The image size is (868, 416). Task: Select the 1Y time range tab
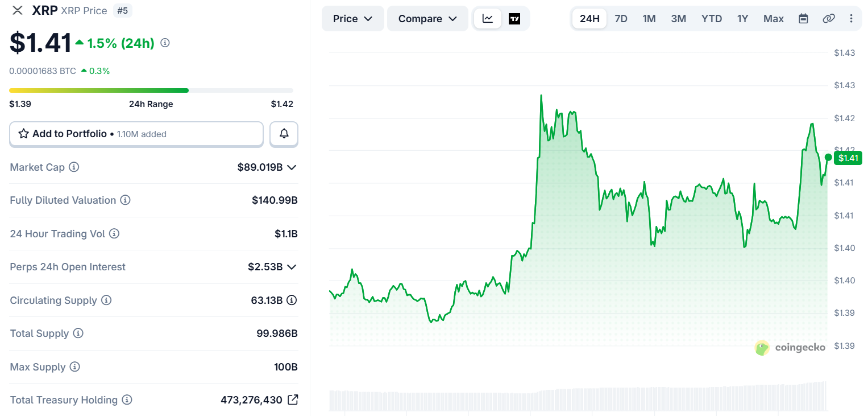[742, 19]
